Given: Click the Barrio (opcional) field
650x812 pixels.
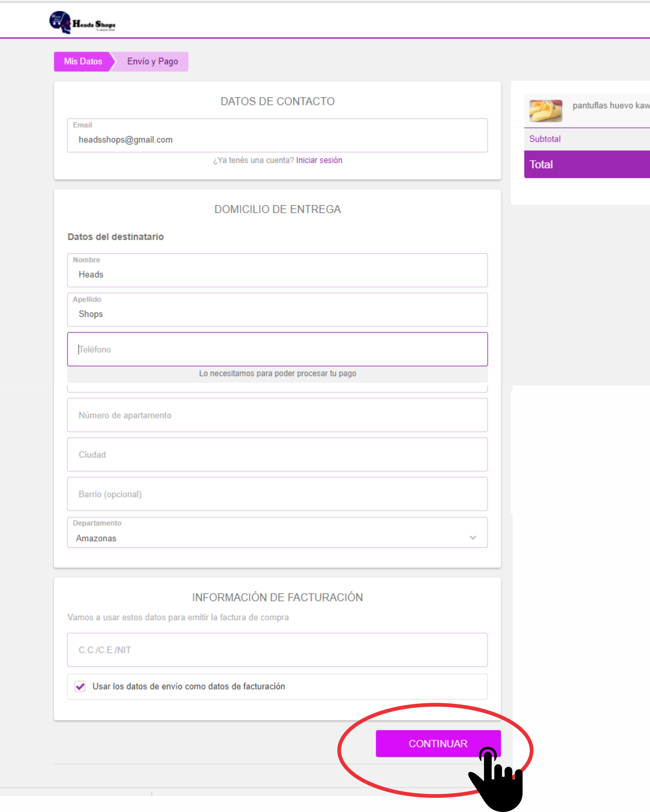Looking at the screenshot, I should [277, 494].
